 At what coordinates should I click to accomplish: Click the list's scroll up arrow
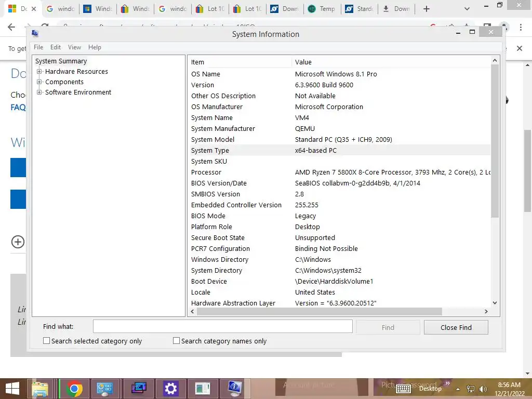point(495,60)
